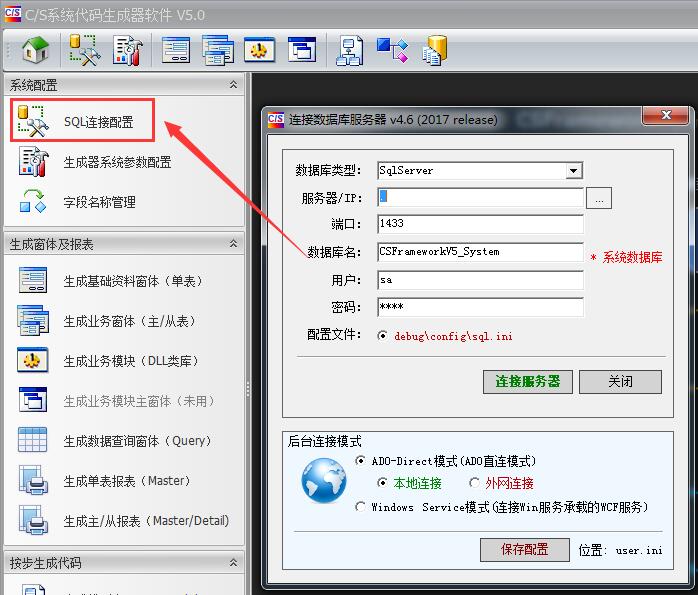The image size is (698, 595).
Task: Select ADO-Direct模式 radio button
Action: (x=361, y=461)
